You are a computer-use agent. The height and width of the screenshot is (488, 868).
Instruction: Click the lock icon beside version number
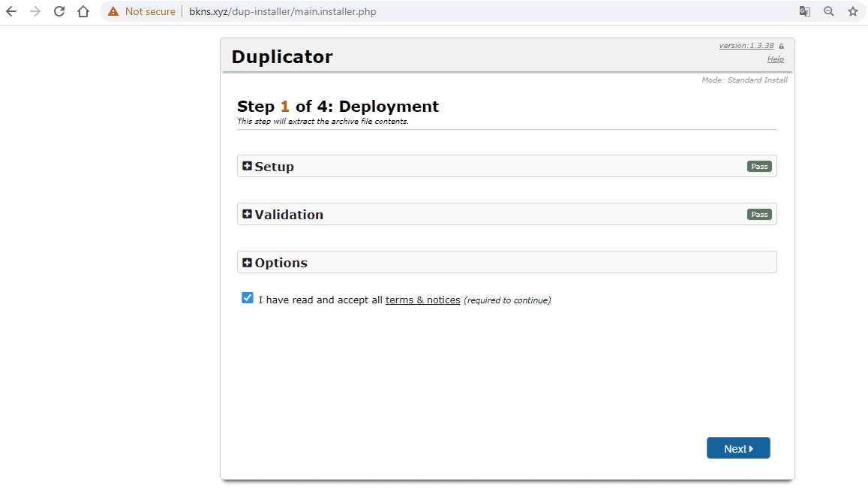(x=781, y=47)
